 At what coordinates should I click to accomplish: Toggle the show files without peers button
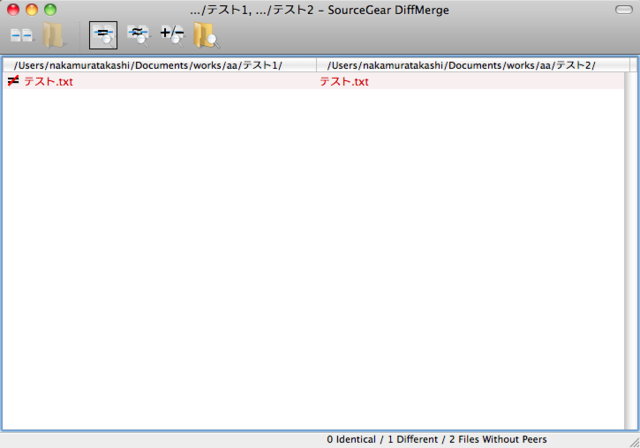click(x=172, y=35)
